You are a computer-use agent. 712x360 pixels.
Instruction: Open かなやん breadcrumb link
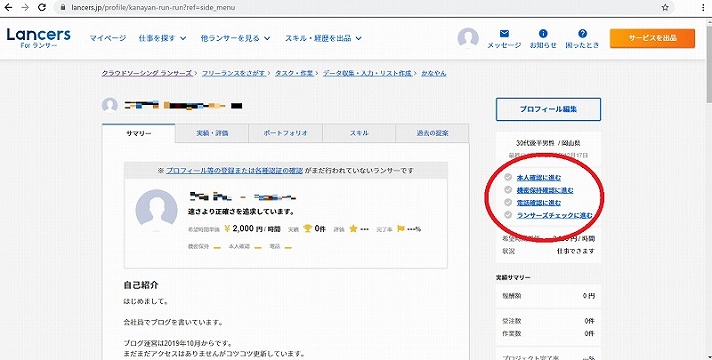click(434, 73)
